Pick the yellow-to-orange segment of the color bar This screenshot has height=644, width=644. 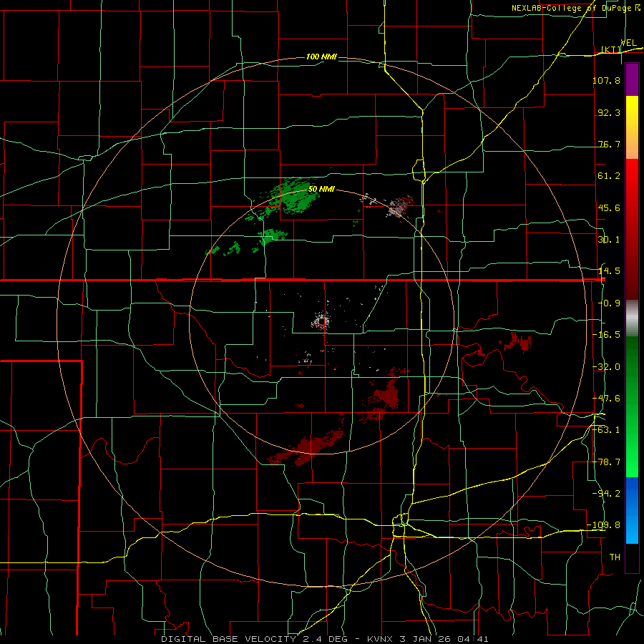pyautogui.click(x=632, y=127)
